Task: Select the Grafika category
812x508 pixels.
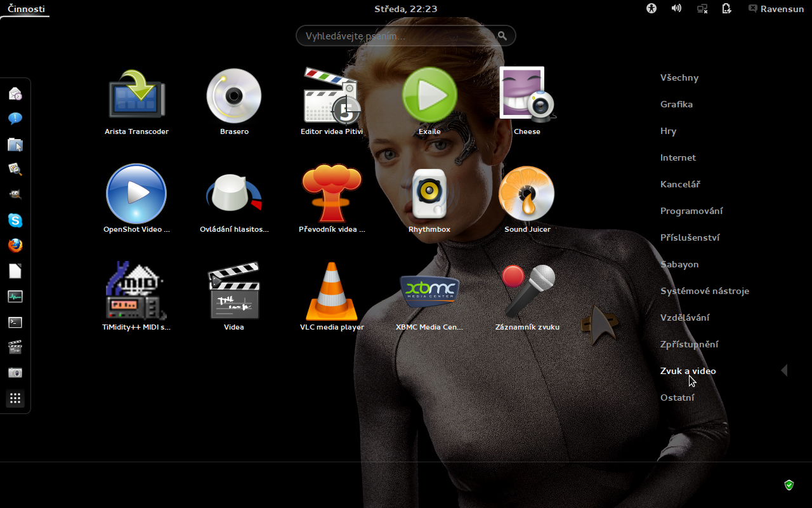Action: [676, 104]
